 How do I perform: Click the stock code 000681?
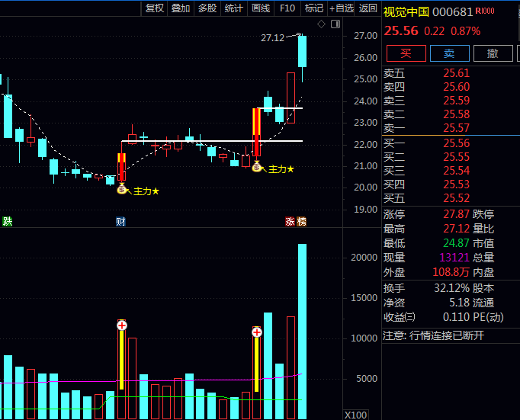tap(452, 12)
